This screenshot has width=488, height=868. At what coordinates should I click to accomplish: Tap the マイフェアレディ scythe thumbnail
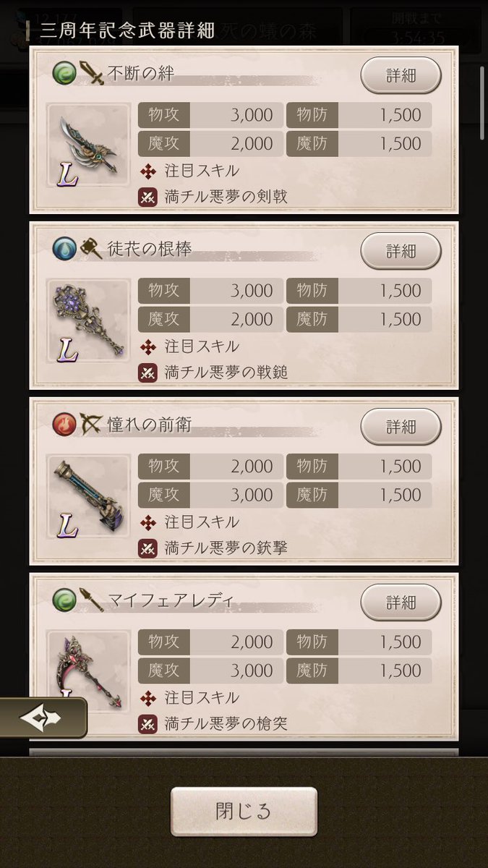88,669
